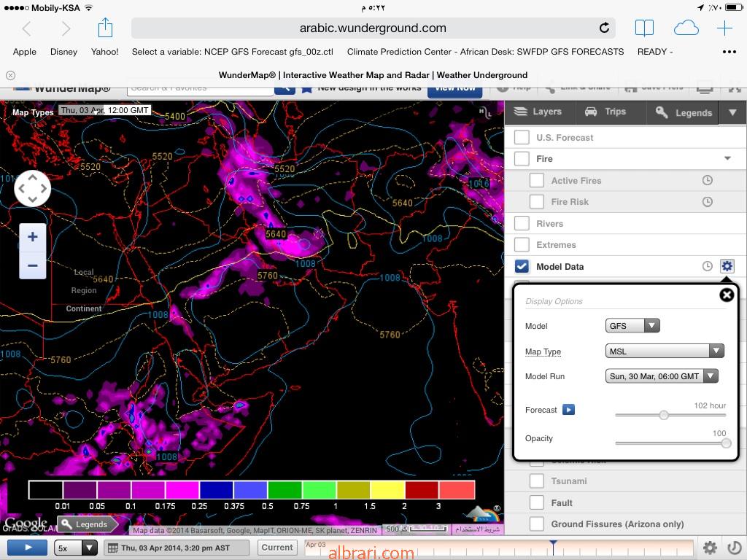Open Model Data settings gear icon
The width and height of the screenshot is (747, 560).
point(727,265)
